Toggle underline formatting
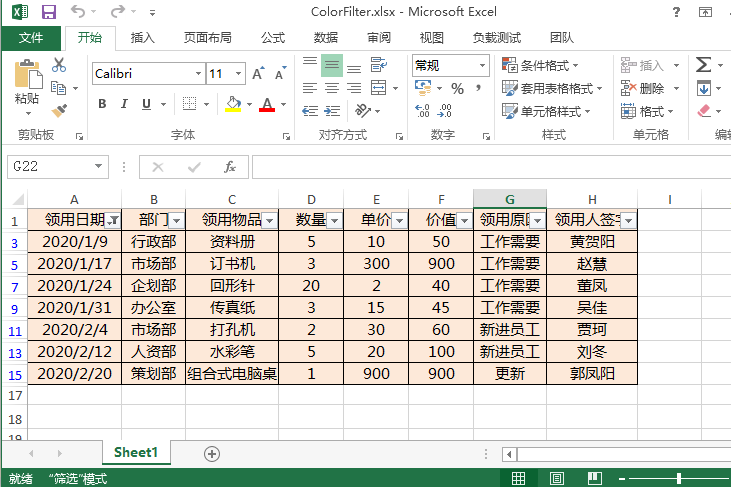The image size is (731, 487). point(146,104)
